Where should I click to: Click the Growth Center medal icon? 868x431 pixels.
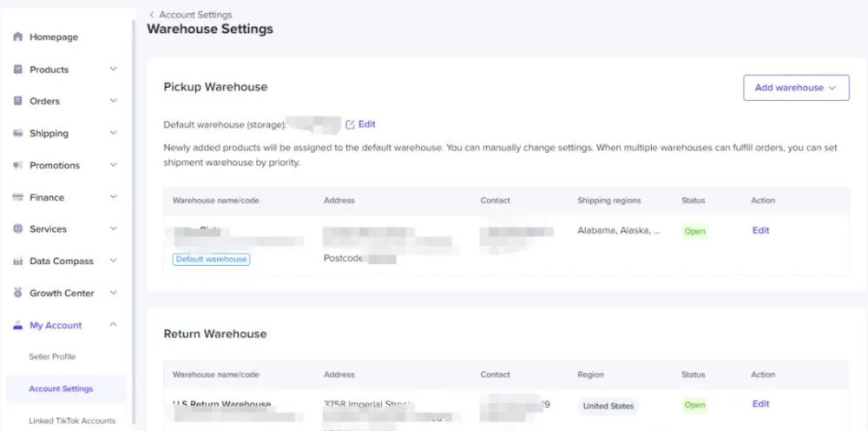pos(17,293)
